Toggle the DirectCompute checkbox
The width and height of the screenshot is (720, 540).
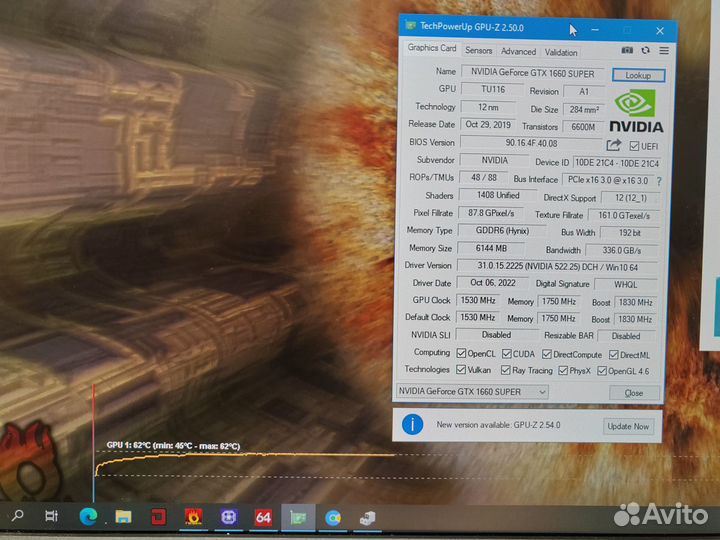coord(546,354)
